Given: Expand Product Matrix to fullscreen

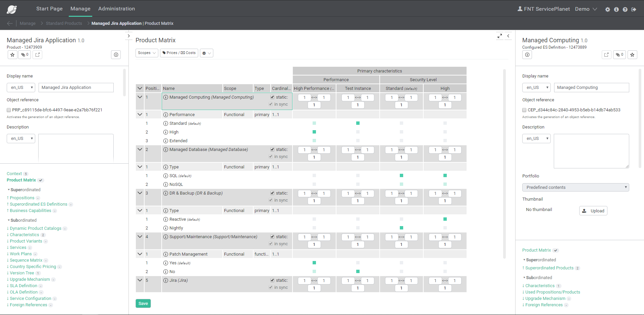Looking at the screenshot, I should [500, 36].
